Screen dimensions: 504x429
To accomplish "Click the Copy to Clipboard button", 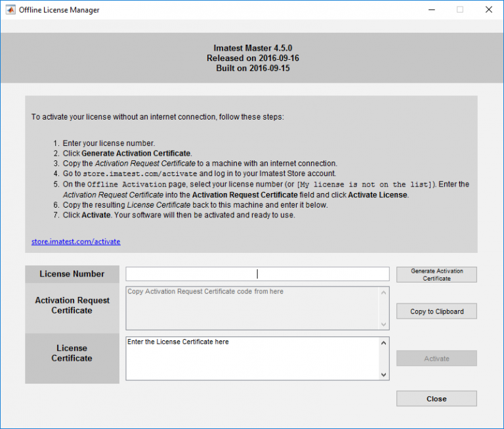I will [x=436, y=311].
